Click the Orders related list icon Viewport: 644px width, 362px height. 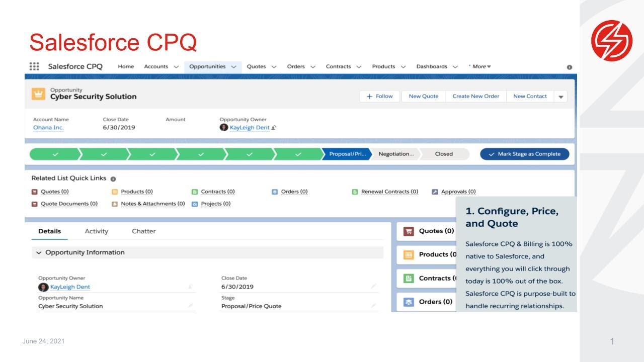(409, 302)
